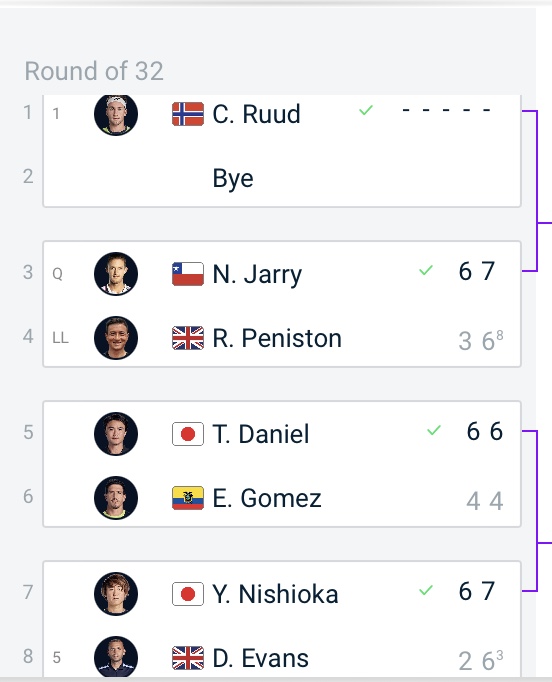This screenshot has width=552, height=682.
Task: Click the British flag beside Evans
Action: pos(188,658)
